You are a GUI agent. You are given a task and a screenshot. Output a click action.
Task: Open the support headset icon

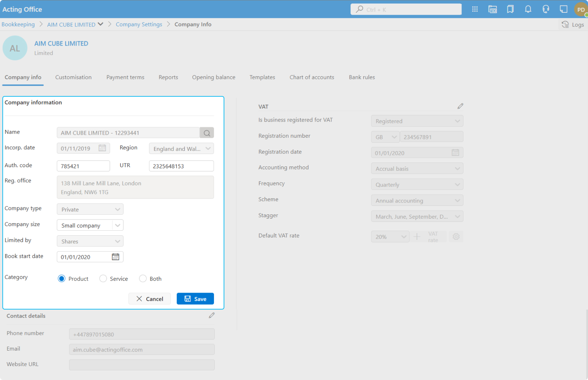tap(545, 9)
